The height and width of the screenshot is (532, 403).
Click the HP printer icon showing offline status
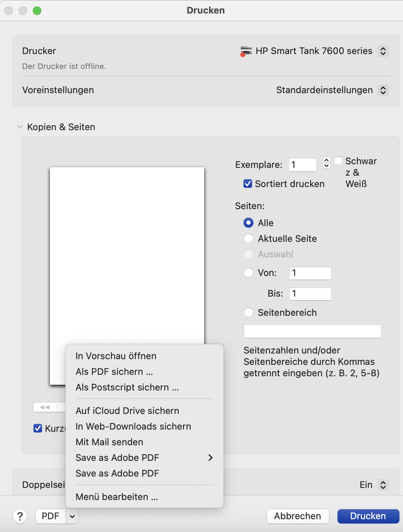pyautogui.click(x=246, y=51)
